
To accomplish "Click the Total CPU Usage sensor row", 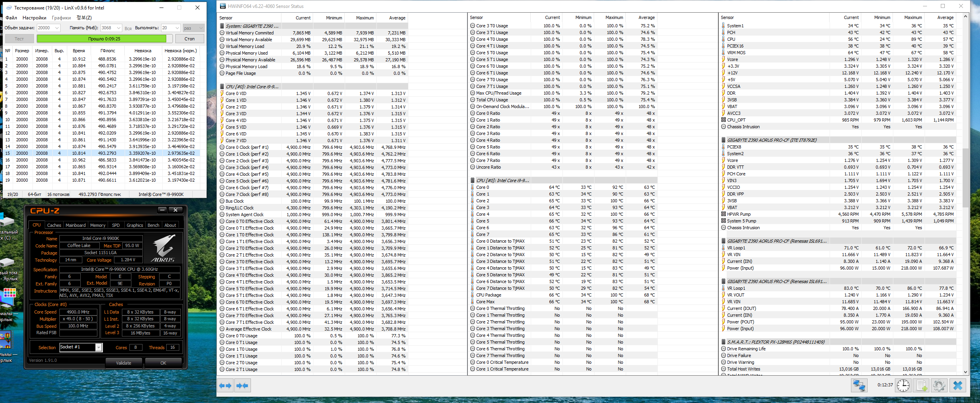I will [x=562, y=100].
